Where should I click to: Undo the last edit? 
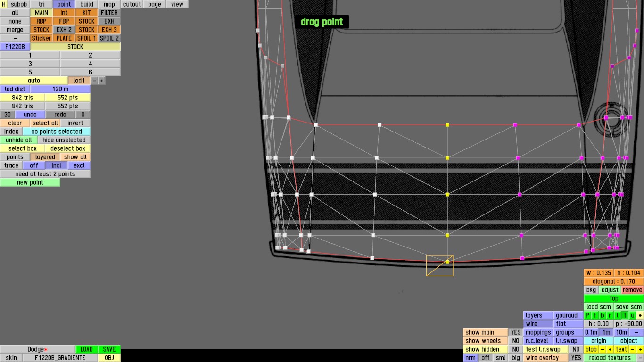30,115
